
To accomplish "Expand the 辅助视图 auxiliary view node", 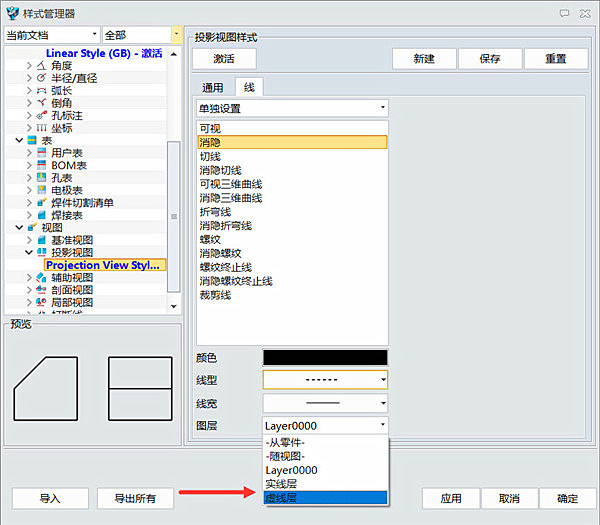I will (30, 277).
